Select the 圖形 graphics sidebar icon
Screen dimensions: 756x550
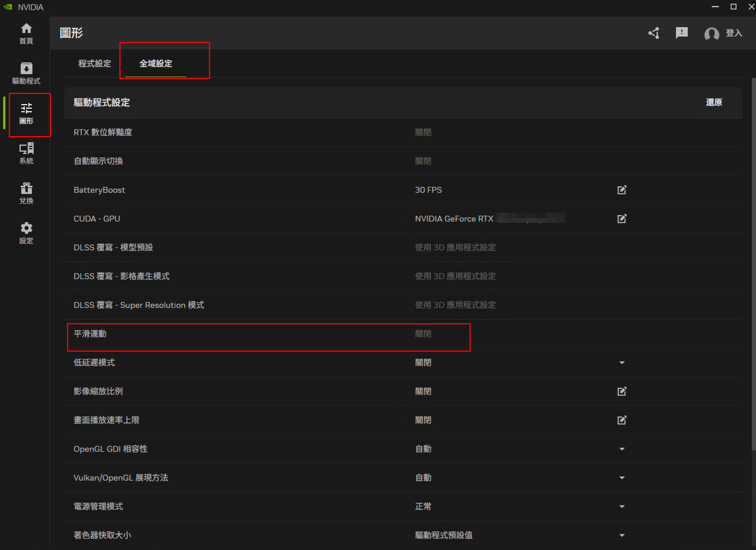point(26,113)
